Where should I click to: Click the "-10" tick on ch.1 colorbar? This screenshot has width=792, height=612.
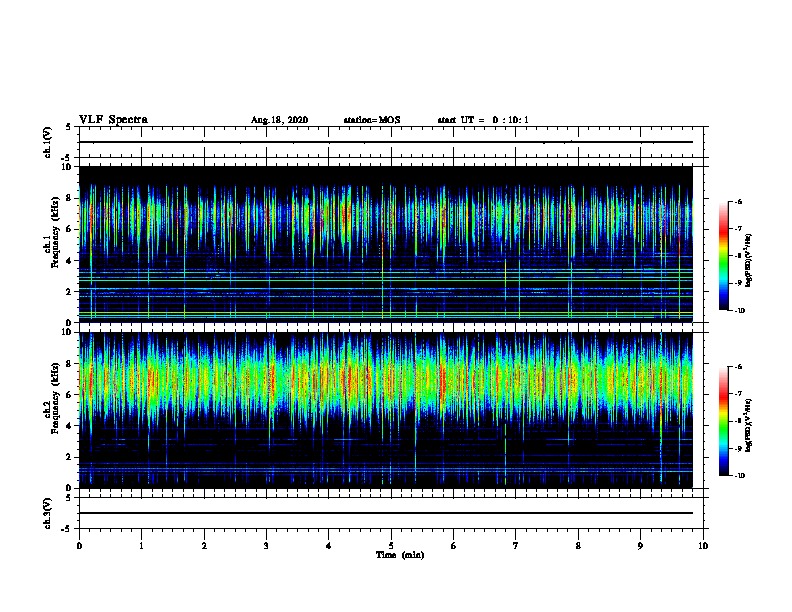click(739, 311)
